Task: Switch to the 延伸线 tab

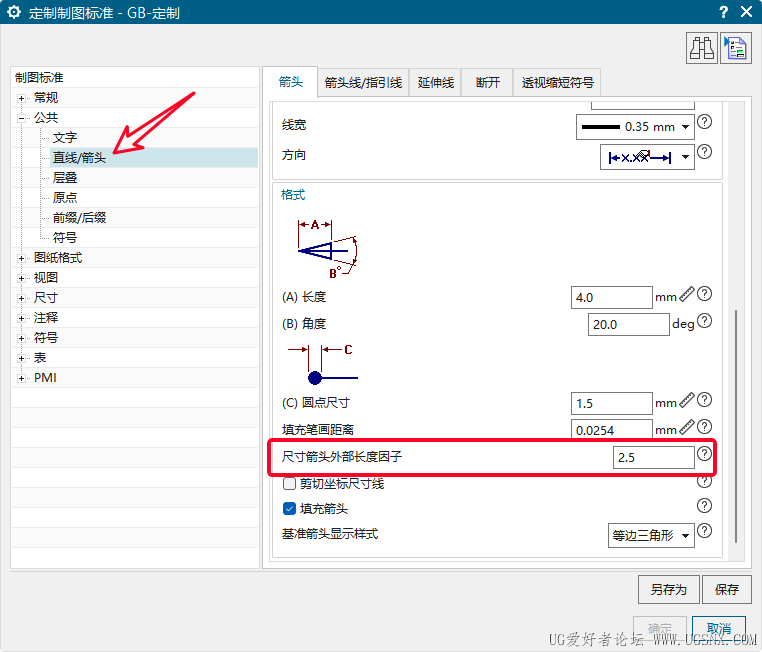Action: 435,83
